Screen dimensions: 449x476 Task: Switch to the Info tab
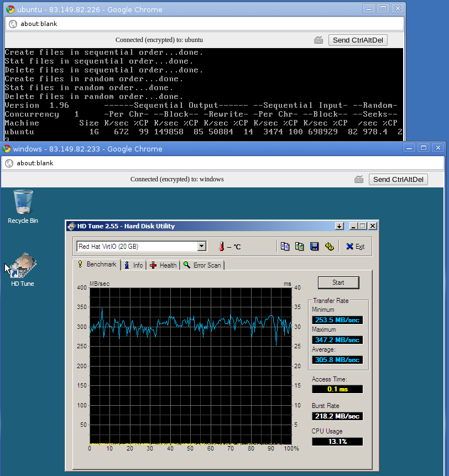134,265
